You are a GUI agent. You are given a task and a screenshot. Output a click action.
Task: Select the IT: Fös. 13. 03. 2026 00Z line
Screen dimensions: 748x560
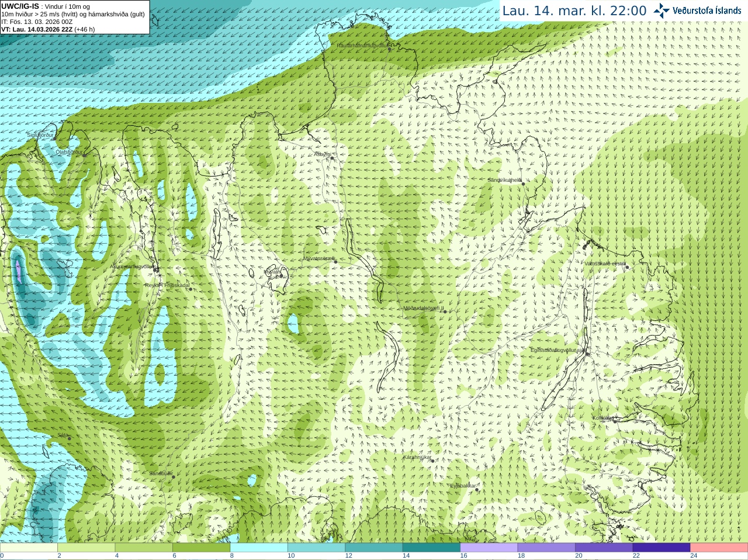pyautogui.click(x=37, y=22)
